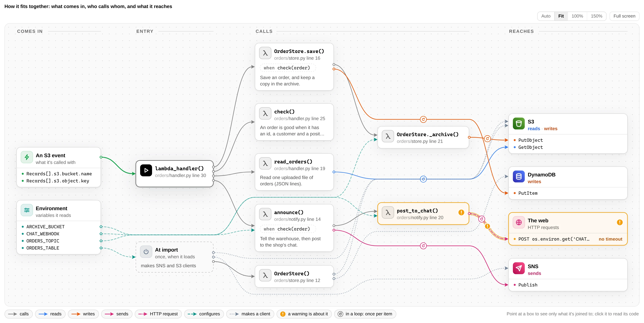Click the read_orders() lambda icon
644x323 pixels.
265,163
